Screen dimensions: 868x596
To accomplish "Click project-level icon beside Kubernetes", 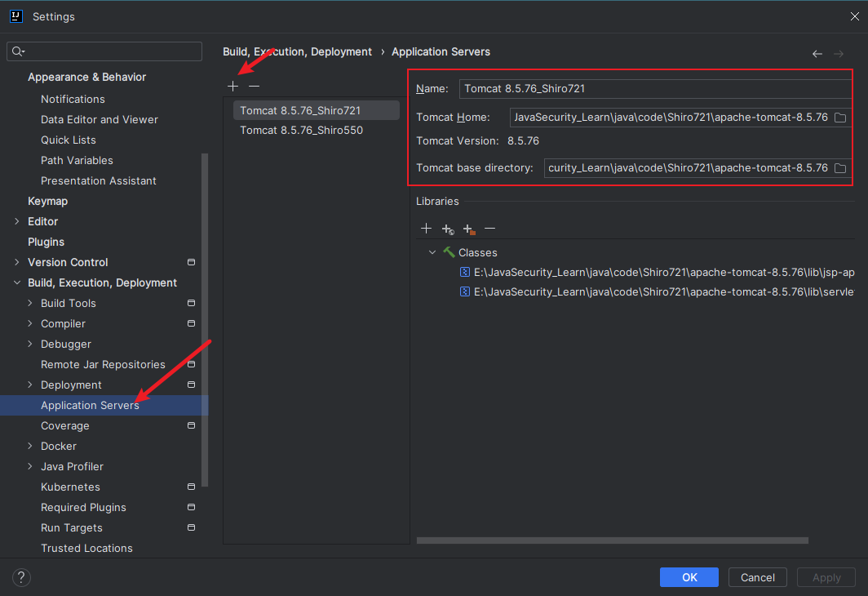I will (191, 487).
